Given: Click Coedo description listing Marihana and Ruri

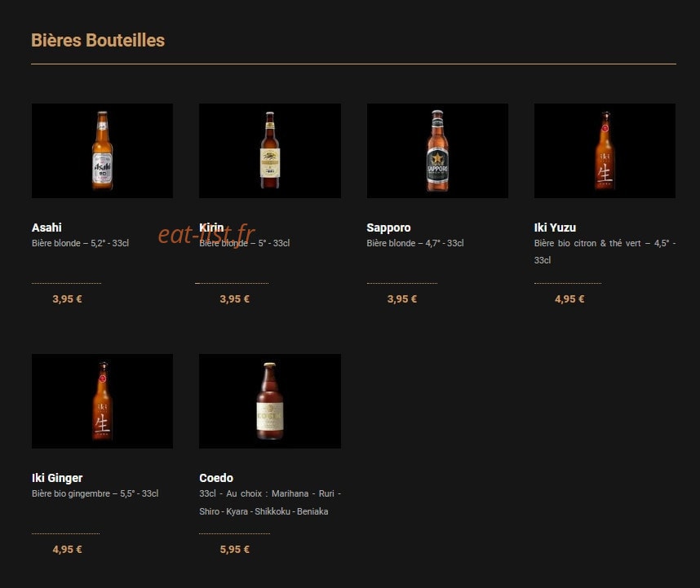Looking at the screenshot, I should click(x=270, y=502).
